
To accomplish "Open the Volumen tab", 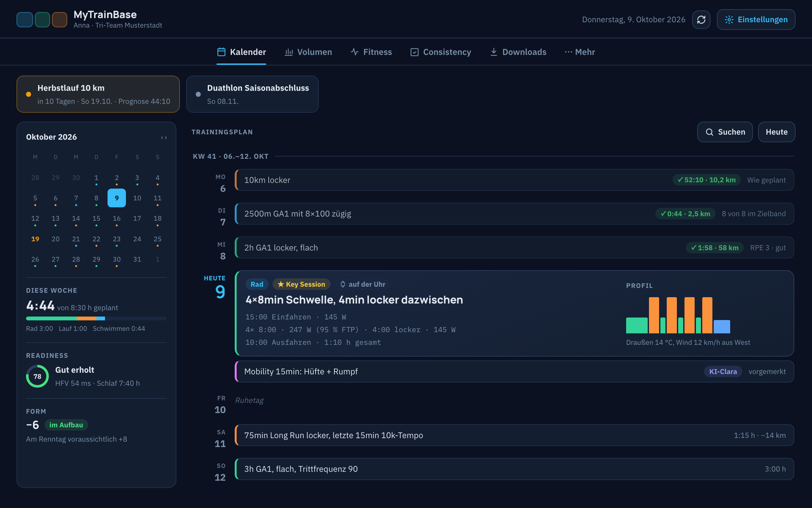I will (308, 52).
